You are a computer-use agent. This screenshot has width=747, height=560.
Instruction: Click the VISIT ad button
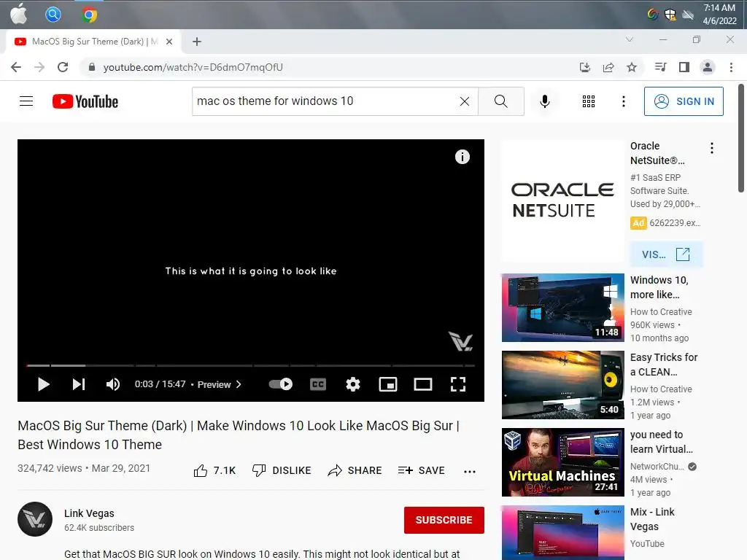click(x=666, y=254)
